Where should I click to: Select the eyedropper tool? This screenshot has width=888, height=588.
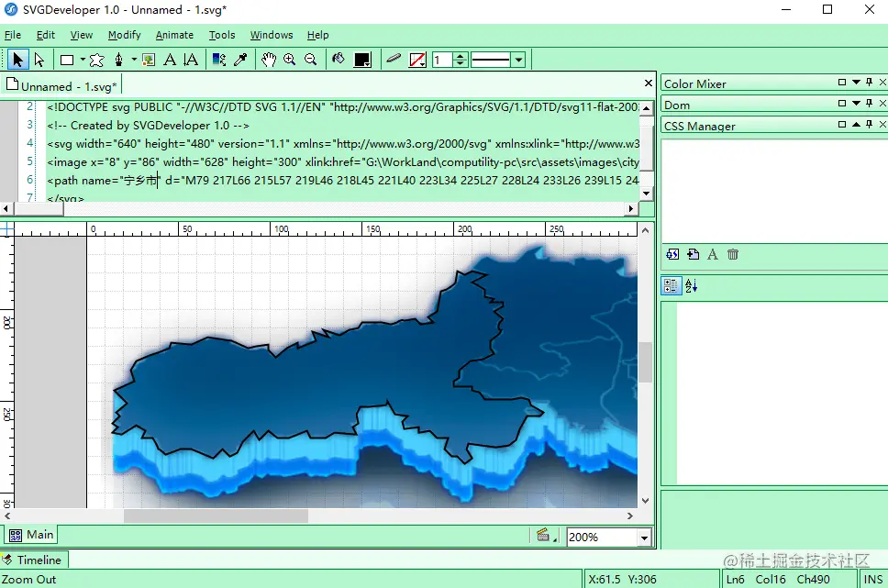pos(240,60)
